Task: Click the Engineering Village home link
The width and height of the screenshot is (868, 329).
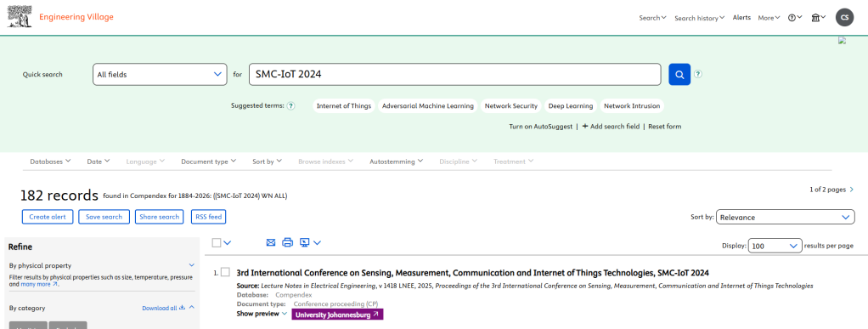Action: click(x=76, y=17)
